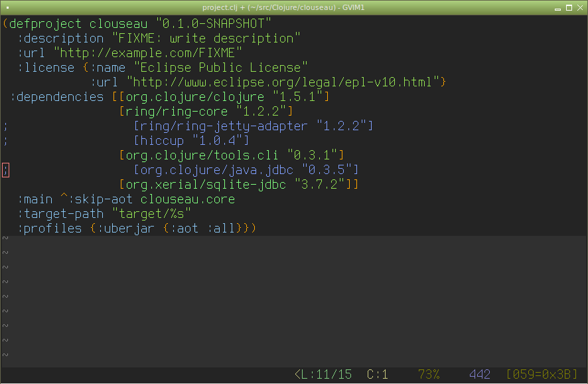
Task: Click the "target/%s" string
Action: [x=151, y=215]
